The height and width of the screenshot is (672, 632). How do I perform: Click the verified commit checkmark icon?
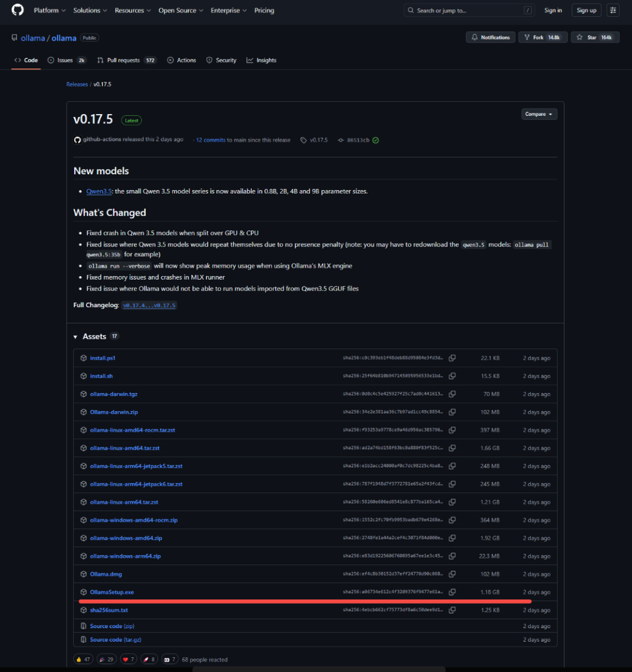tap(376, 140)
